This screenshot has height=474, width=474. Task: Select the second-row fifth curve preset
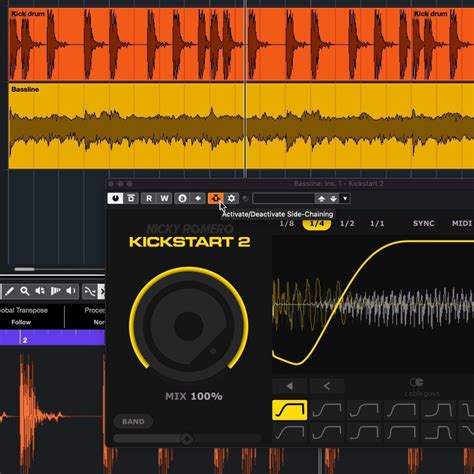pos(438,432)
